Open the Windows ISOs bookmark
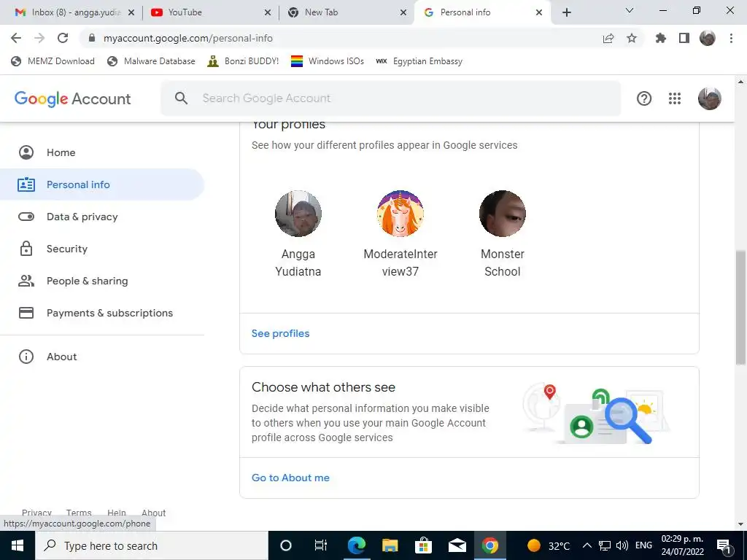This screenshot has height=560, width=747. click(328, 61)
